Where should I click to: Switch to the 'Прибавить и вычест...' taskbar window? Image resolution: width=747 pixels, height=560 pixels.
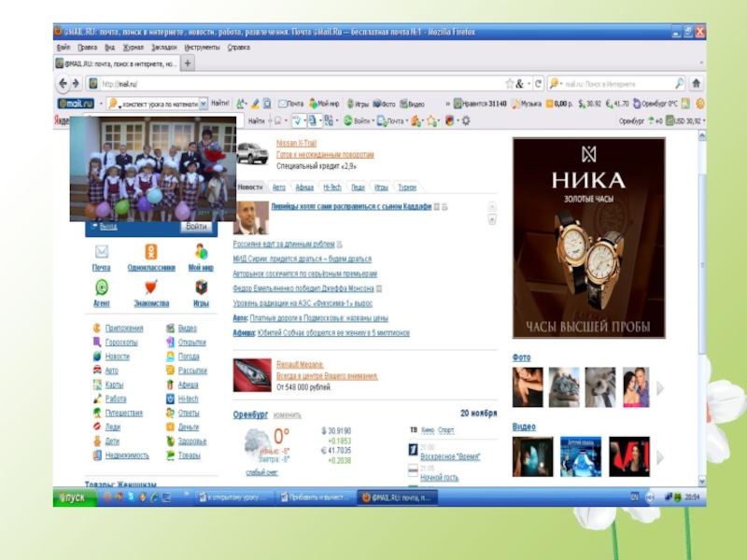click(x=317, y=497)
